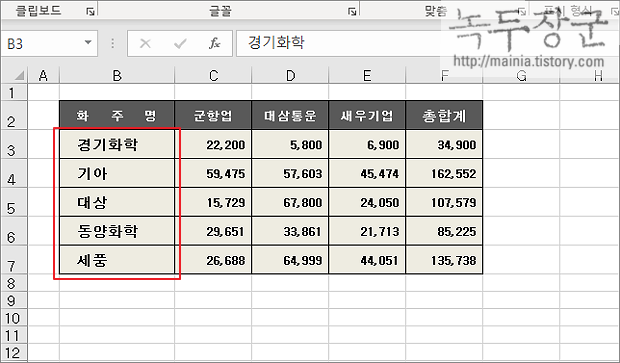The height and width of the screenshot is (363, 620).
Task: Click the Cancel entry X icon
Action: 146,43
